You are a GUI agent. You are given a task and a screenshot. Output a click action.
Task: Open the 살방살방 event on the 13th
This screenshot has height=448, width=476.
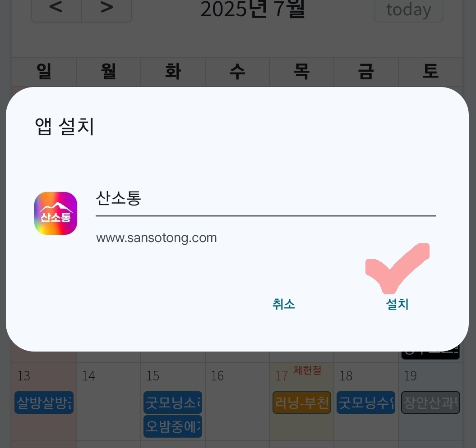[x=44, y=402]
